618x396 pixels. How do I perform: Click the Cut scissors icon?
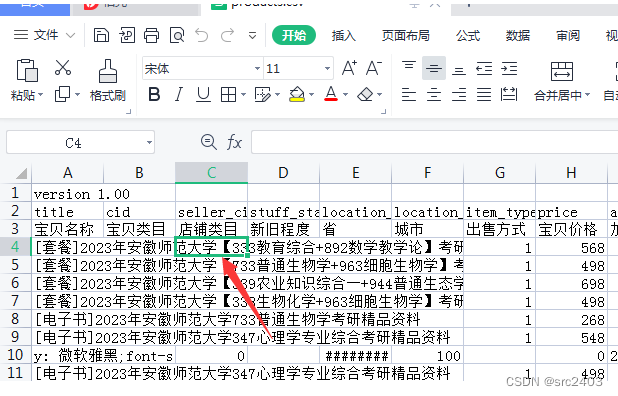tap(63, 68)
